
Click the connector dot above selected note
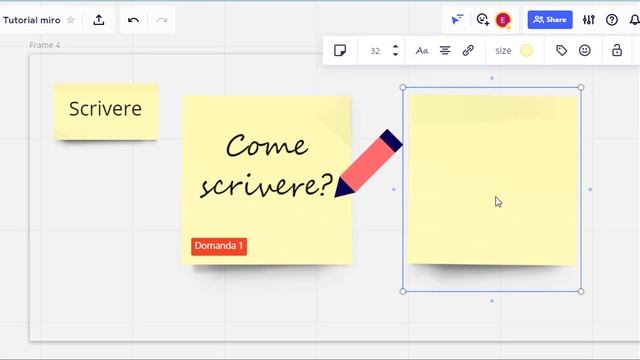[x=492, y=78]
